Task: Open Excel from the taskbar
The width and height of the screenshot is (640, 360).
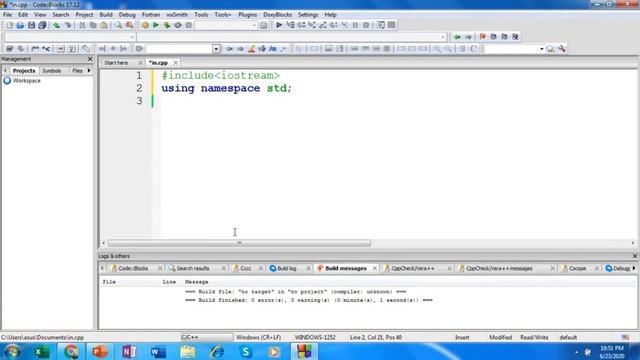Action: 42,351
